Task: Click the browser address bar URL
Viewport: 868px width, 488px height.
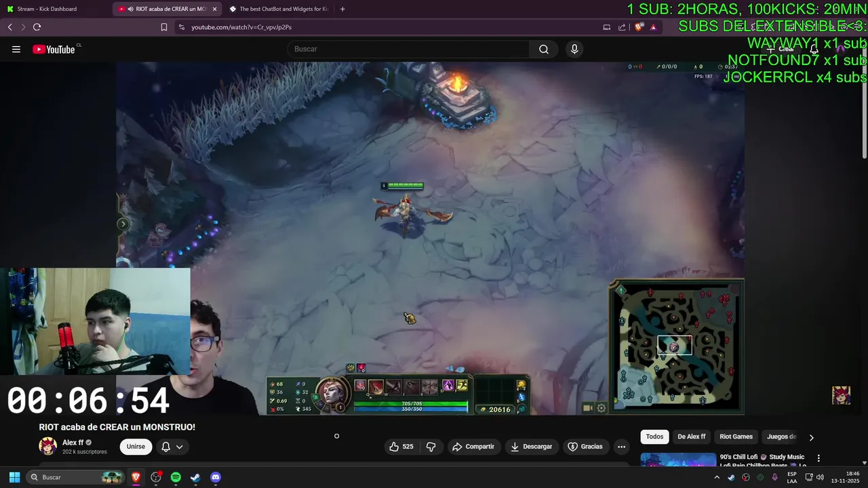Action: tap(241, 27)
